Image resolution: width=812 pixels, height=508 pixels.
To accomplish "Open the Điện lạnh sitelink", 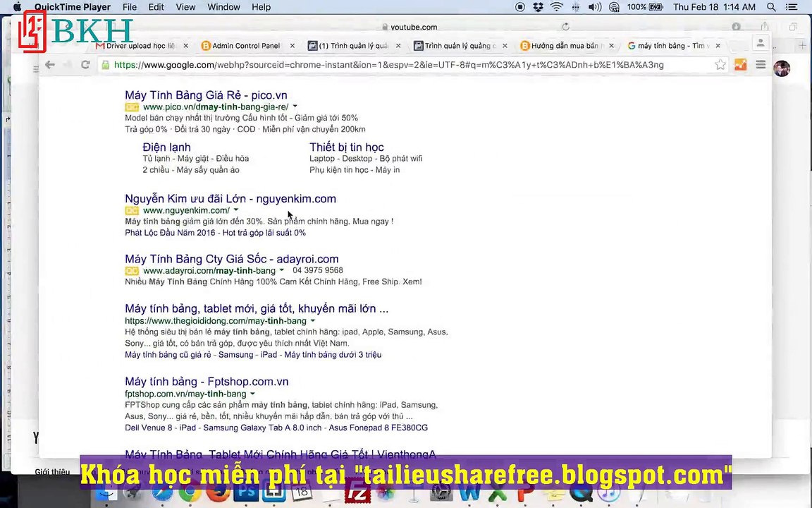I will click(x=166, y=147).
